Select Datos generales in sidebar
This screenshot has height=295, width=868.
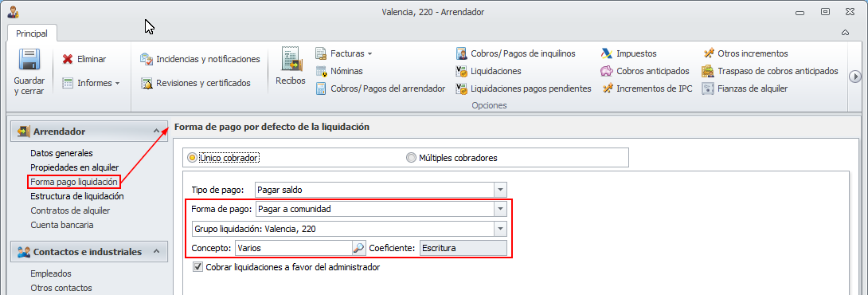(x=61, y=153)
